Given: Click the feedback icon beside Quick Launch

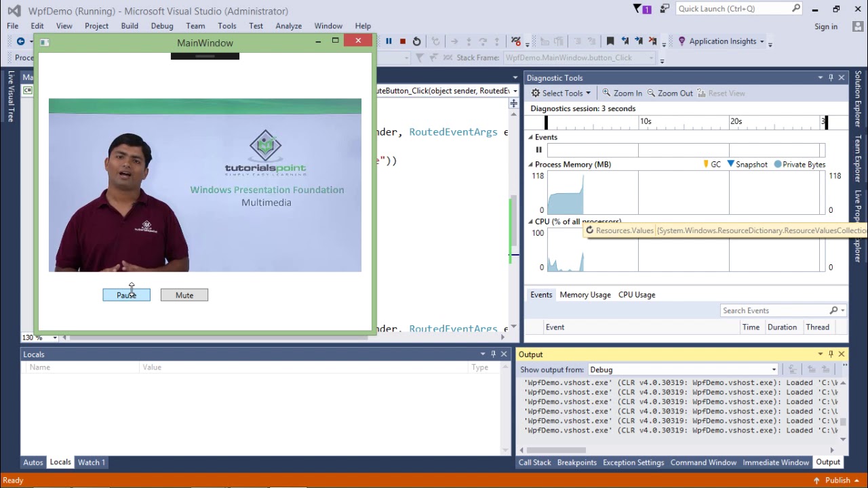Looking at the screenshot, I should (x=665, y=9).
